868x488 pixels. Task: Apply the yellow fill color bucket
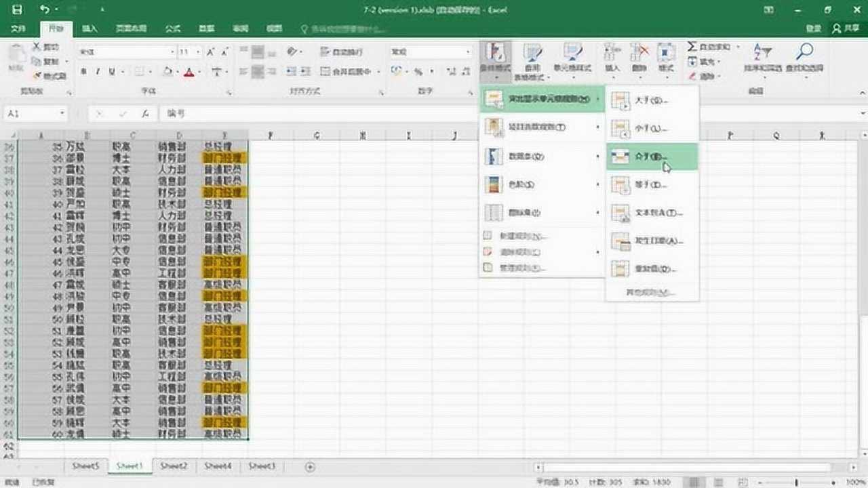(167, 71)
